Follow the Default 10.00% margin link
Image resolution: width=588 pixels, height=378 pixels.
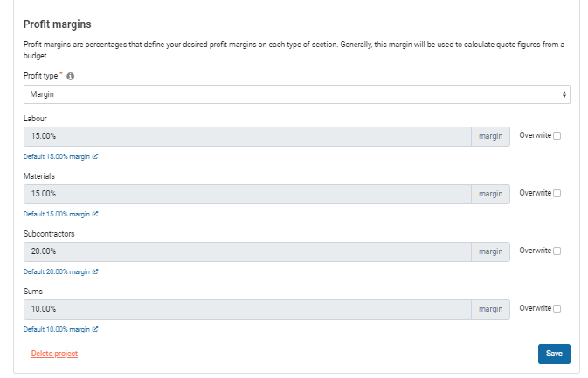[x=57, y=329]
